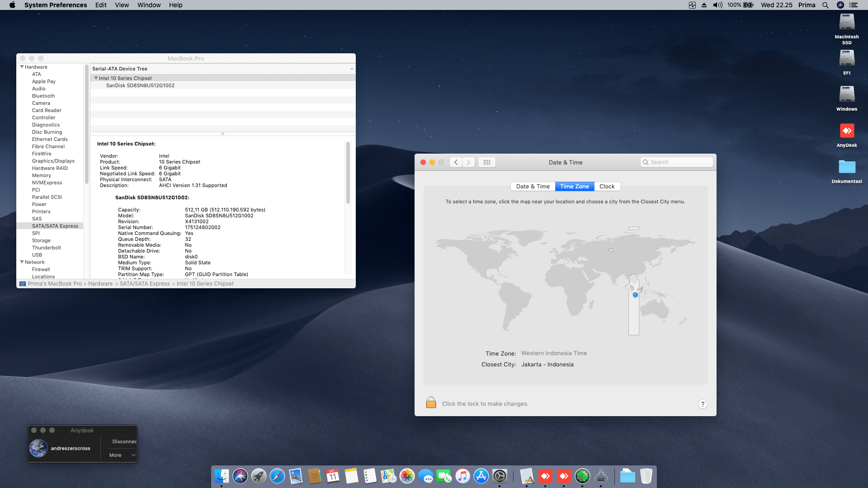Open the AnyDesk desktop icon
Image resolution: width=868 pixels, height=488 pixels.
(846, 131)
